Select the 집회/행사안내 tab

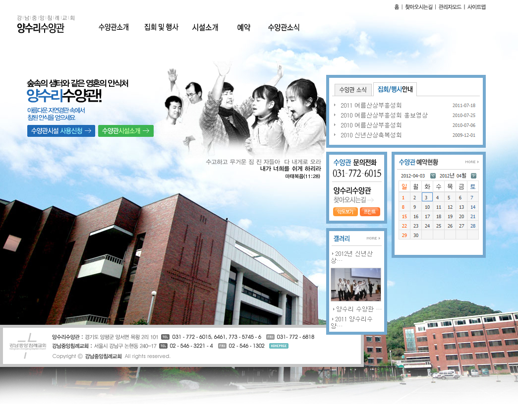point(395,89)
